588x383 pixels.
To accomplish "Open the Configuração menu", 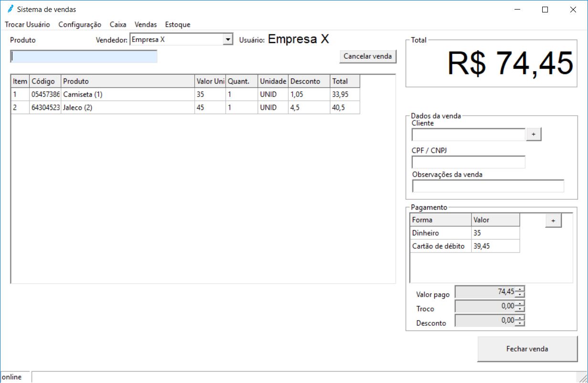I will tap(80, 24).
